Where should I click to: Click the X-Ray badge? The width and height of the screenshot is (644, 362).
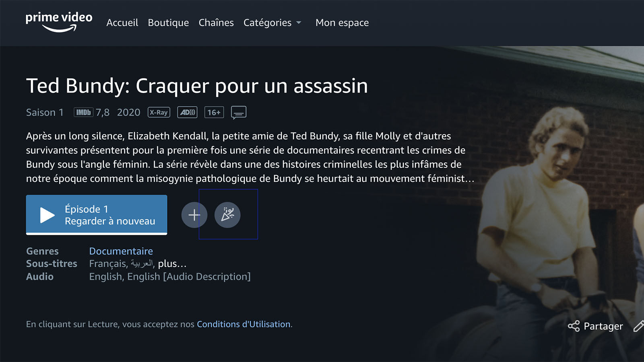coord(159,112)
